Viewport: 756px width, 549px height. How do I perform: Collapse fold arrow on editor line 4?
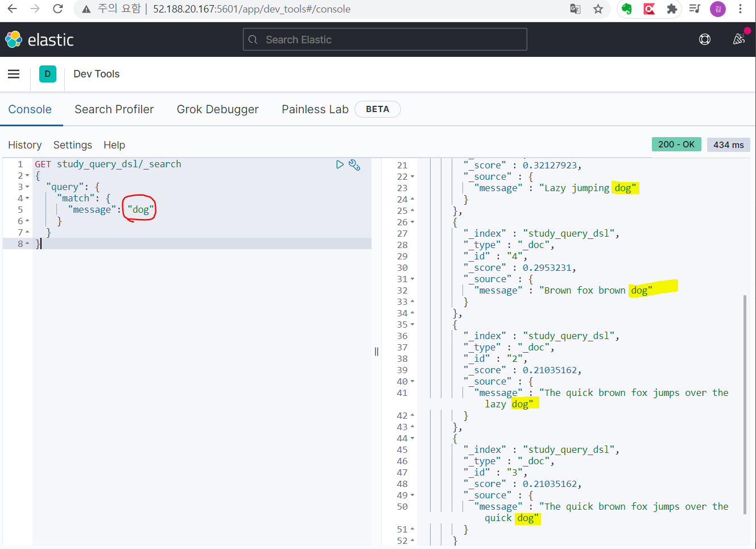27,199
